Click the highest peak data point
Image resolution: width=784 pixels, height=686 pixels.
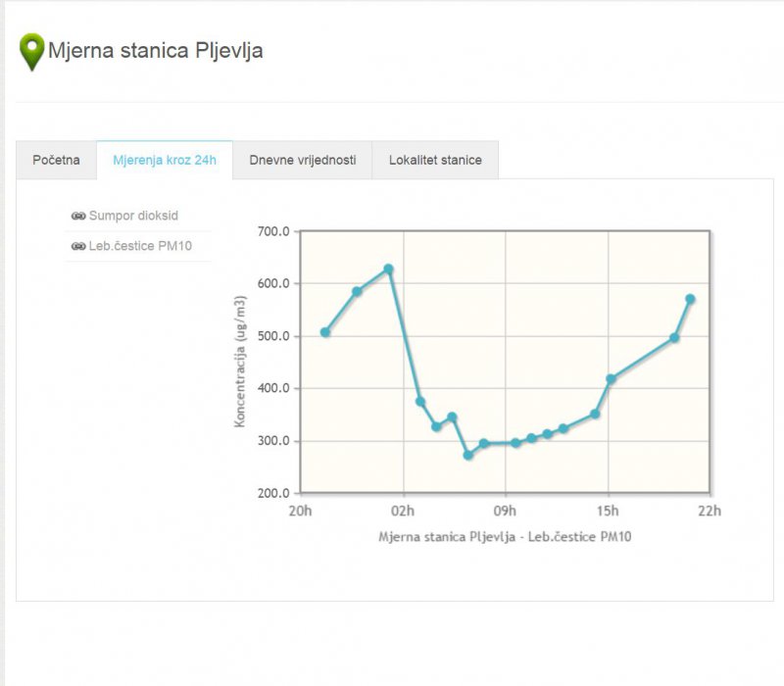388,269
